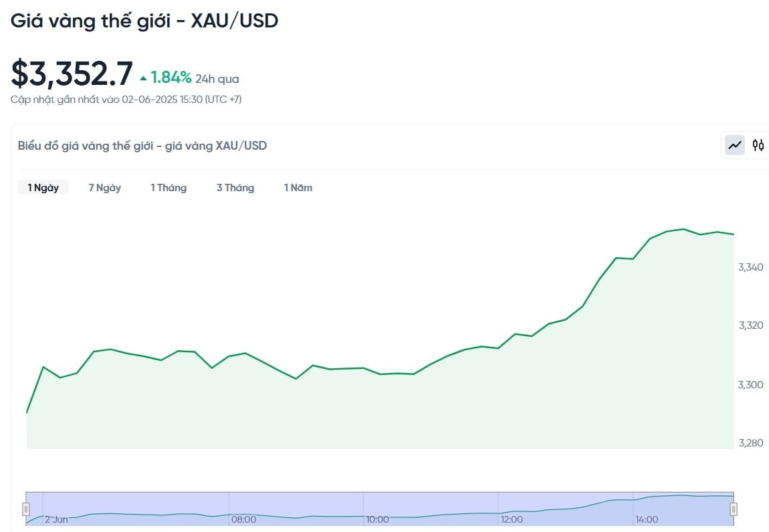Viewport: 769px width, 532px height.
Task: Select the 1 Ngày time range tab
Action: point(43,188)
